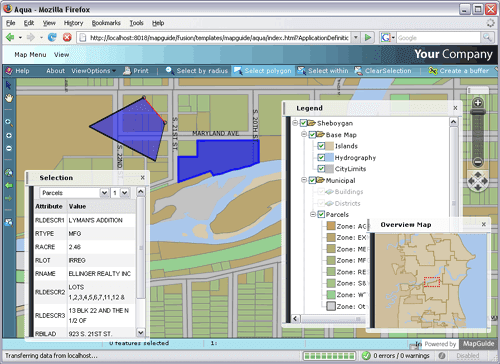500x364 pixels.
Task: Click the Powered by MapGuide link
Action: [459, 344]
